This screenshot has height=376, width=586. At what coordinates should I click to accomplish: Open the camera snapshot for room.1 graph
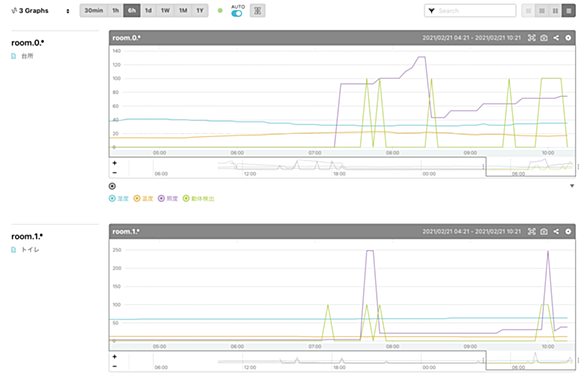click(544, 231)
